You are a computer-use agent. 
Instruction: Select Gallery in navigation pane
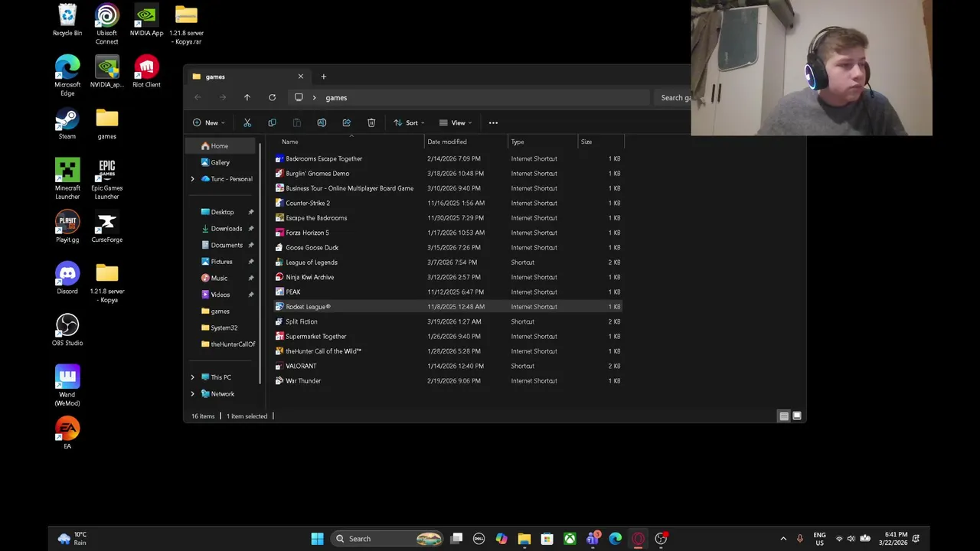click(221, 162)
